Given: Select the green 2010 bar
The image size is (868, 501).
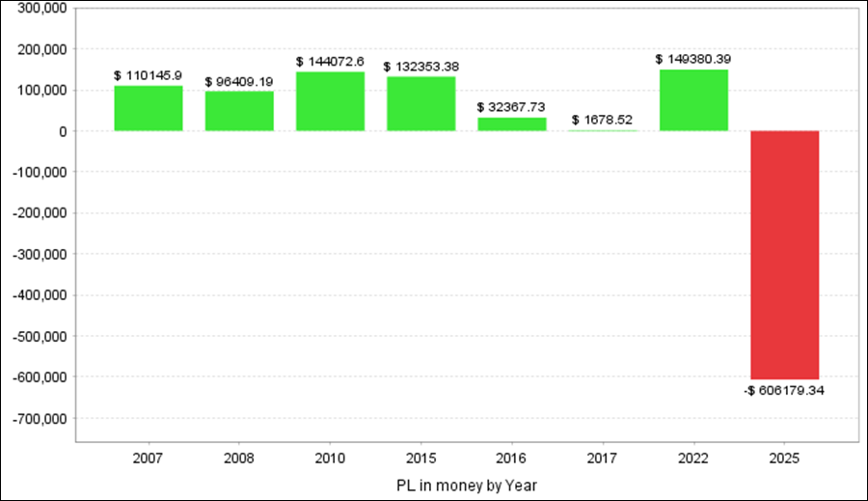Looking at the screenshot, I should tap(330, 101).
